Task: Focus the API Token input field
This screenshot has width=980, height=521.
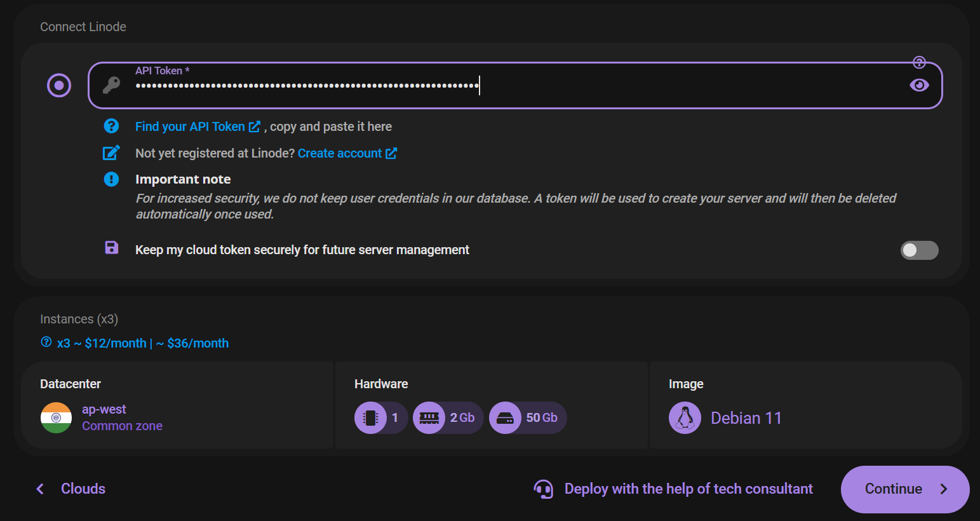Action: coord(515,85)
